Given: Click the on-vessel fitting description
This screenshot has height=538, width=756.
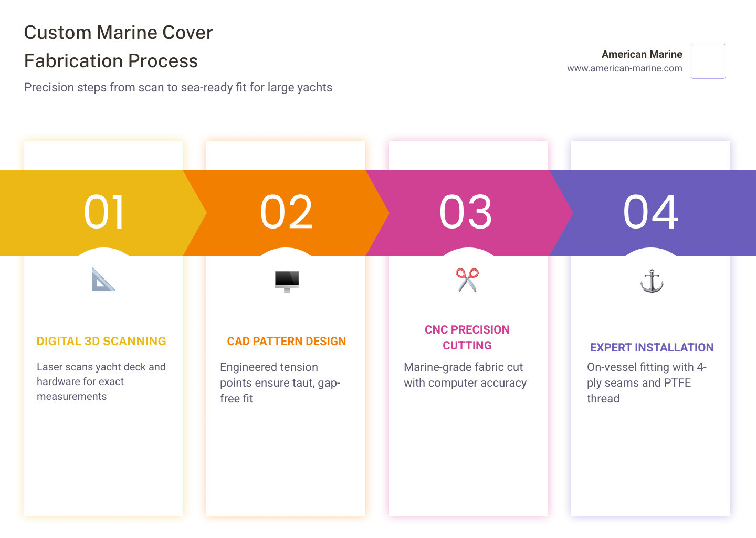Looking at the screenshot, I should [x=646, y=382].
